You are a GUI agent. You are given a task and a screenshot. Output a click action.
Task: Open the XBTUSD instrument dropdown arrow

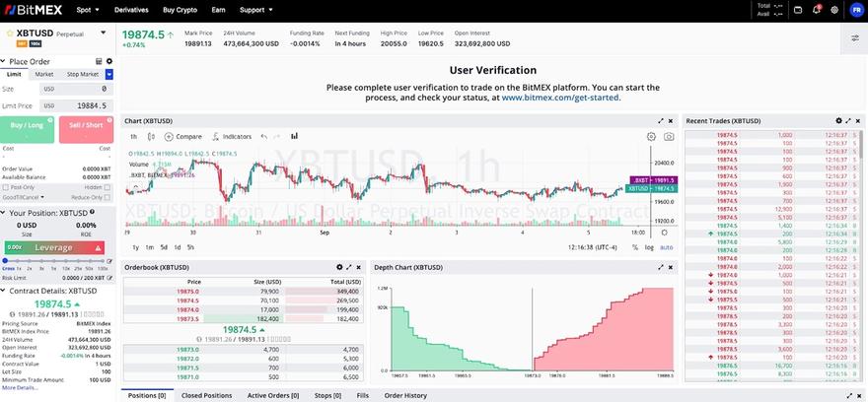click(103, 33)
